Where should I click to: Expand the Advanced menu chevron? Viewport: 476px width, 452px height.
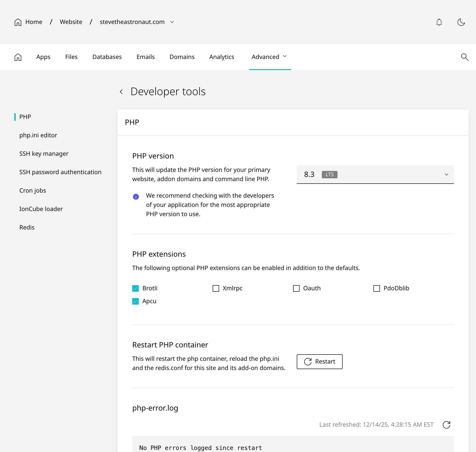(285, 56)
